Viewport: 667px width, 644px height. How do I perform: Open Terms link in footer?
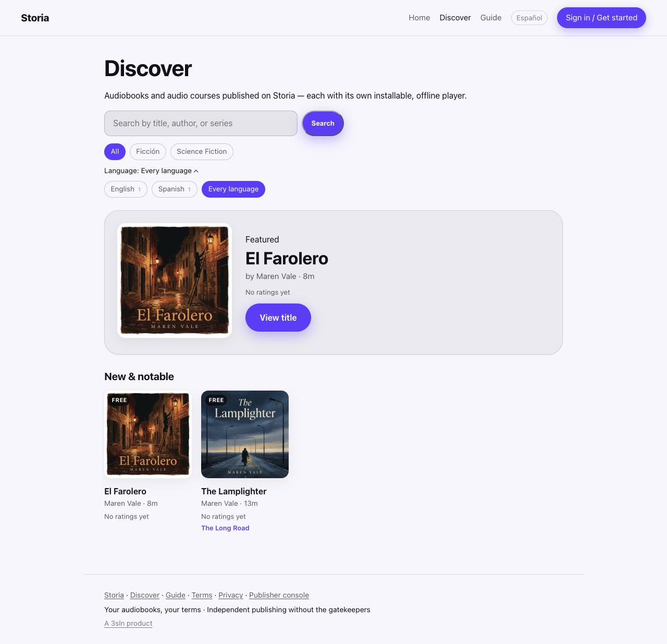(x=202, y=595)
